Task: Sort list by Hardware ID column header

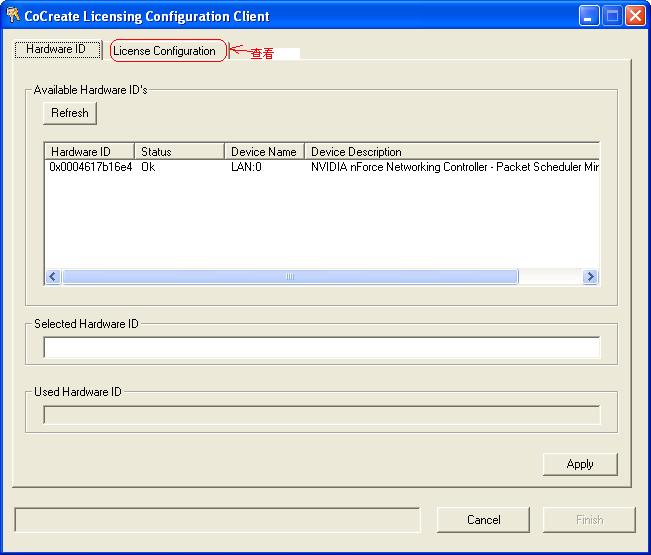Action: (x=89, y=152)
